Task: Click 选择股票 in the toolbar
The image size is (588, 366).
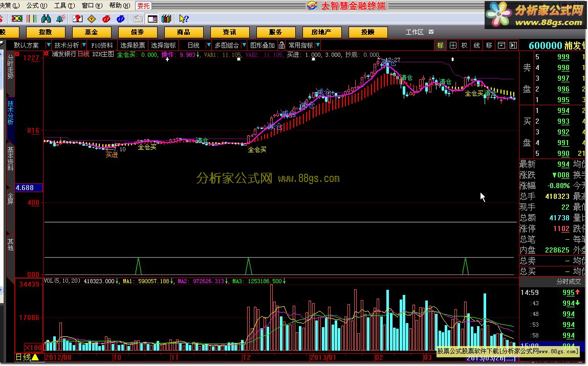Action: pos(133,45)
